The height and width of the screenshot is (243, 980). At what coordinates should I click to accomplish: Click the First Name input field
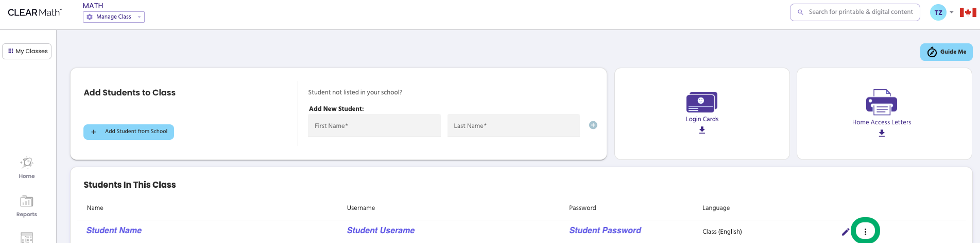(x=374, y=126)
